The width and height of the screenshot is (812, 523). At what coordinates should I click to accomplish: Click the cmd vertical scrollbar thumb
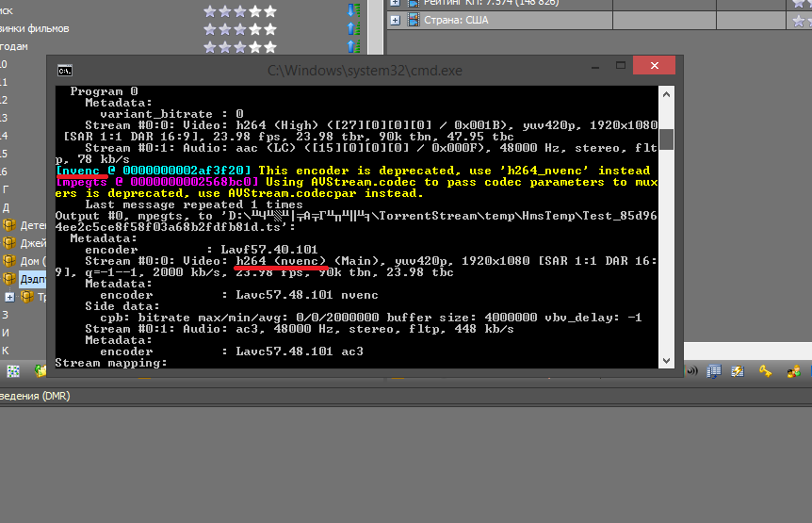coord(666,139)
